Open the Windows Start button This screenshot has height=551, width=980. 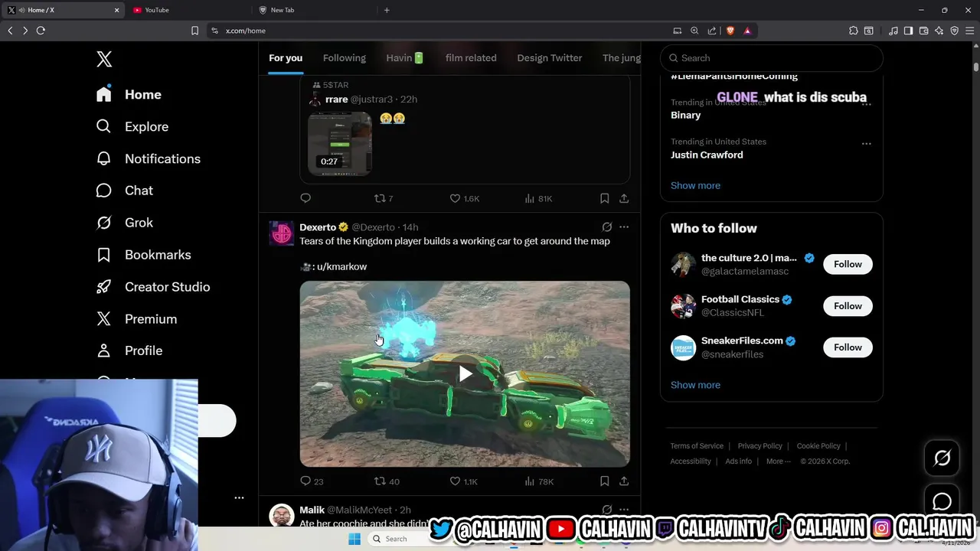click(x=354, y=539)
